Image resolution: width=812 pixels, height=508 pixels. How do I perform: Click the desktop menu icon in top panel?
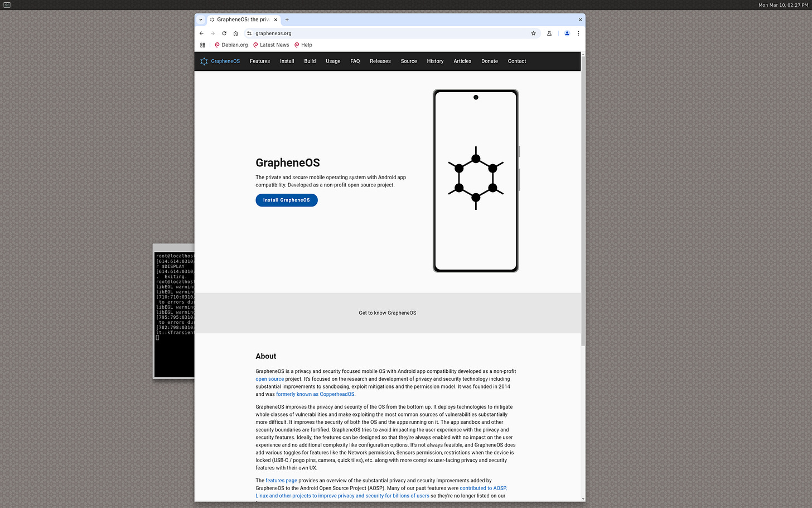click(x=7, y=5)
